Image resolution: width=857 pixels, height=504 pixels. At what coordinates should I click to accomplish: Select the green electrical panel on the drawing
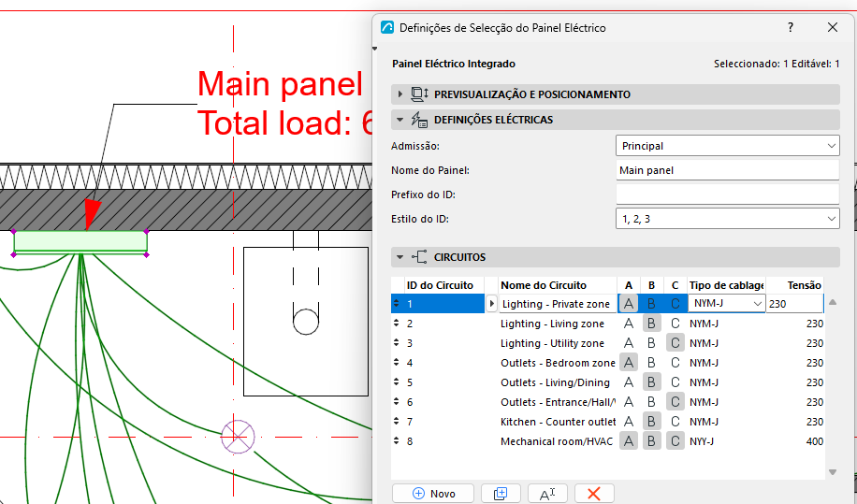tap(80, 242)
